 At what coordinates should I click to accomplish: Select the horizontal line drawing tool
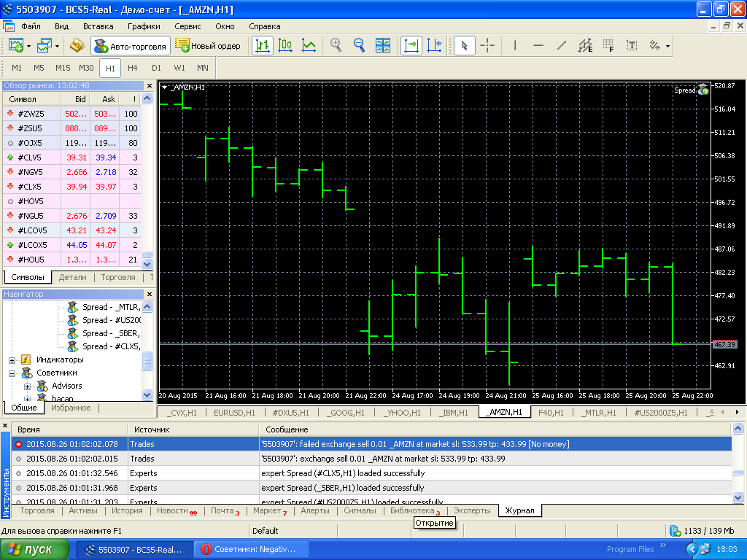(538, 45)
